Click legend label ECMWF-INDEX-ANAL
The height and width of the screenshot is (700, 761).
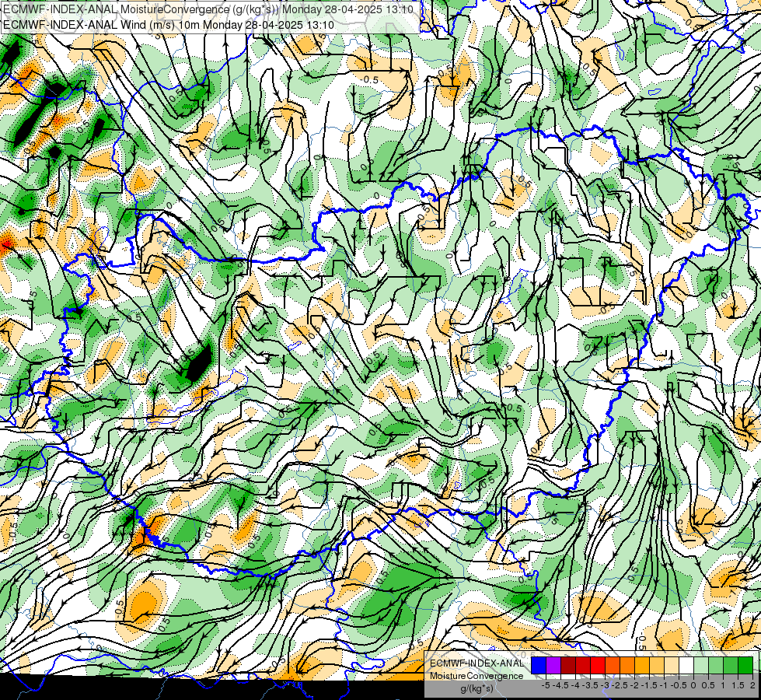(477, 663)
